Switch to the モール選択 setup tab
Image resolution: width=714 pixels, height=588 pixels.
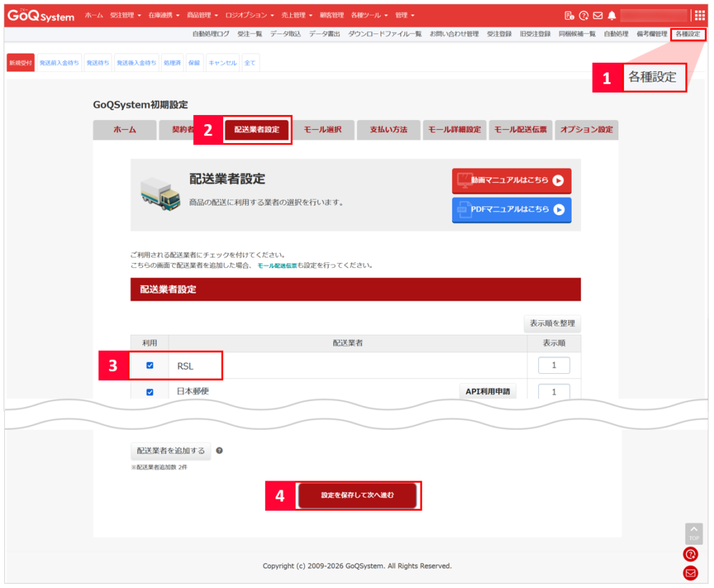point(323,130)
